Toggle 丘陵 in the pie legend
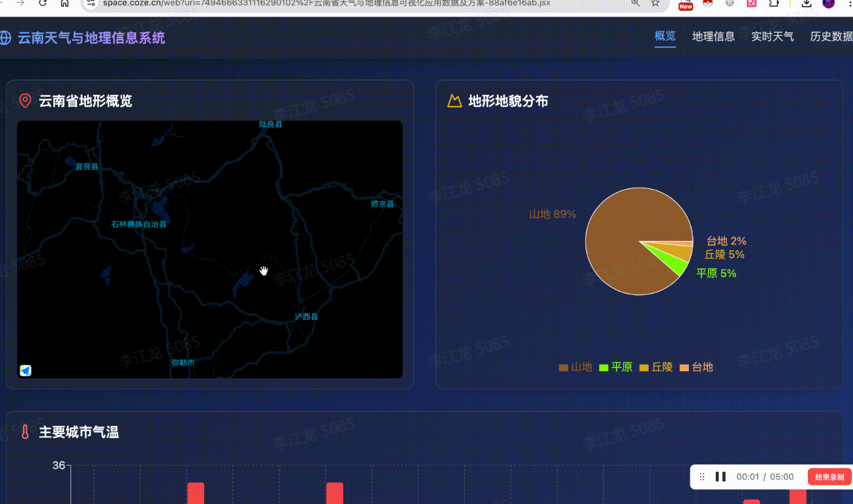Viewport: 853px width, 504px height. click(656, 367)
